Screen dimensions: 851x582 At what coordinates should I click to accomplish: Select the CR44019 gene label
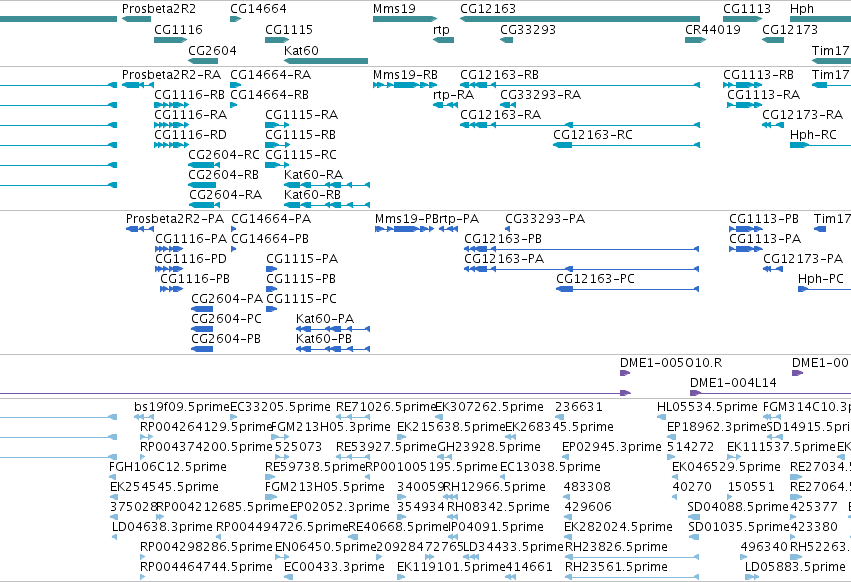(713, 29)
